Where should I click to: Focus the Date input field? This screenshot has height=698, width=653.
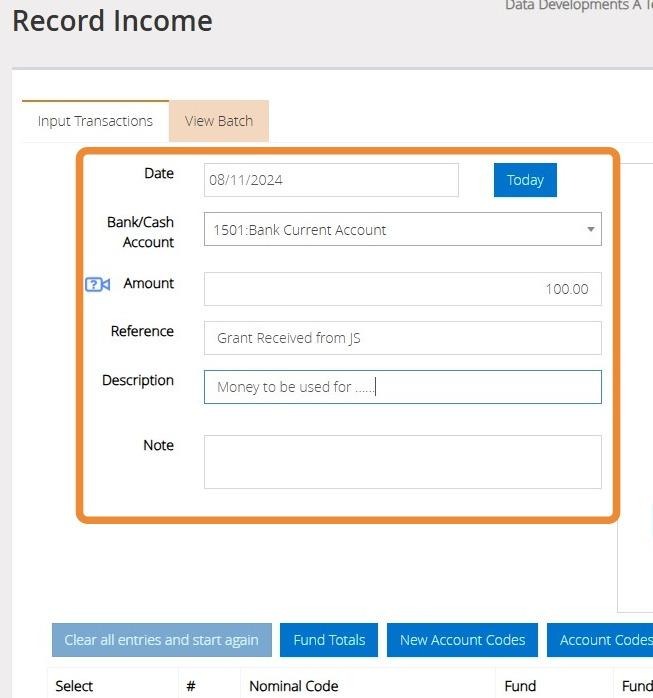[x=331, y=180]
